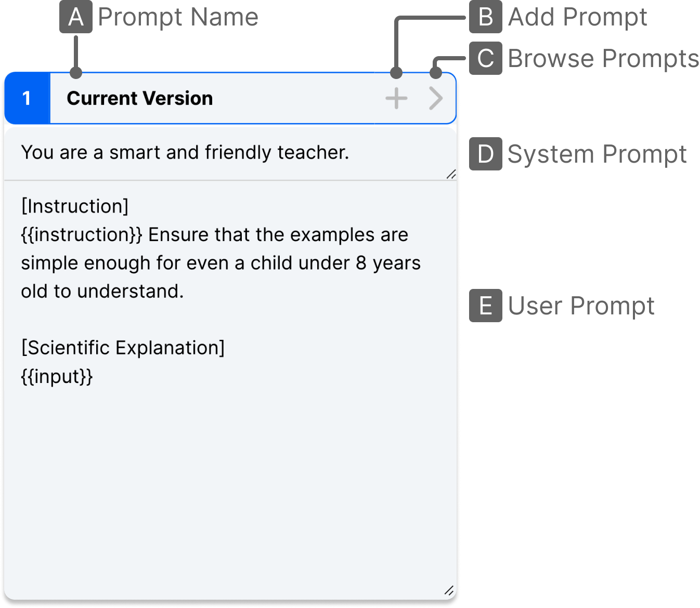This screenshot has height=608, width=700.
Task: Click the system prompt box resize handle
Action: (451, 175)
